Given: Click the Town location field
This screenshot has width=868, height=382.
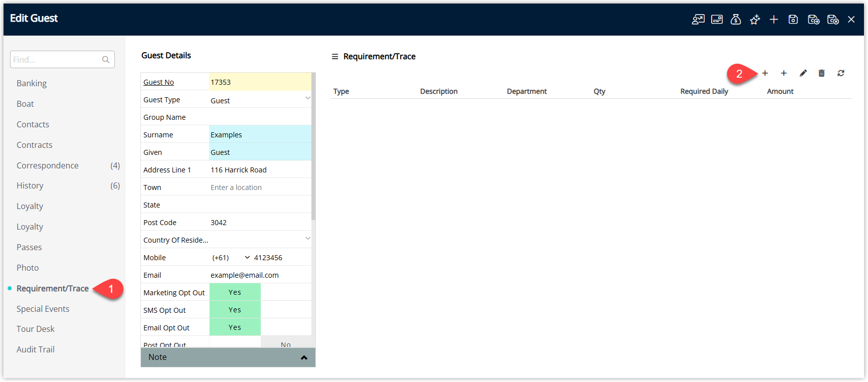Looking at the screenshot, I should [x=260, y=187].
